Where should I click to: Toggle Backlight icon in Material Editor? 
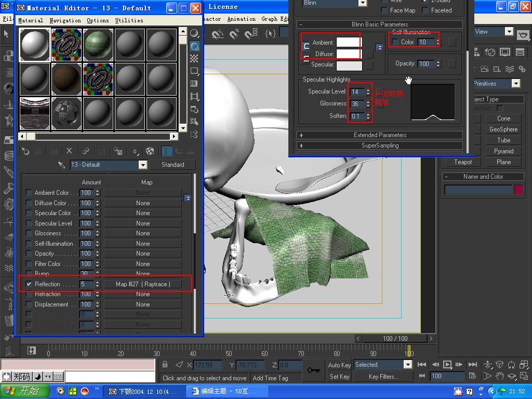coord(194,46)
